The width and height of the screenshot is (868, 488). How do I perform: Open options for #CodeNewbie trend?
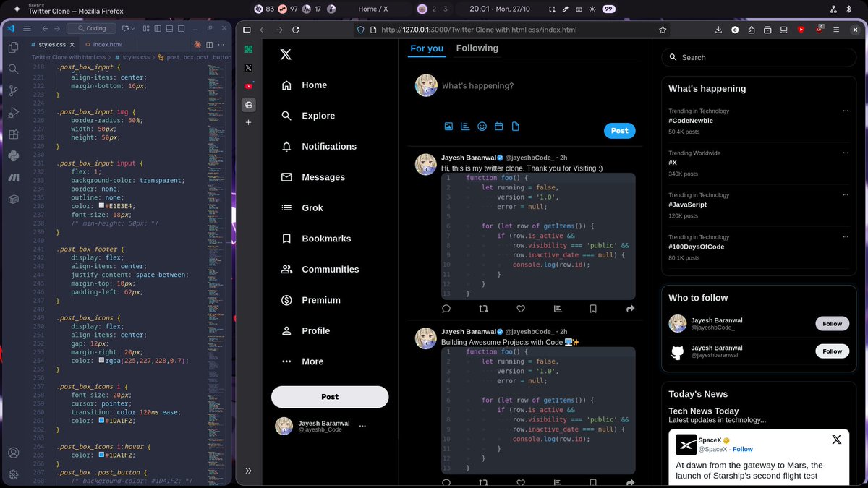846,111
